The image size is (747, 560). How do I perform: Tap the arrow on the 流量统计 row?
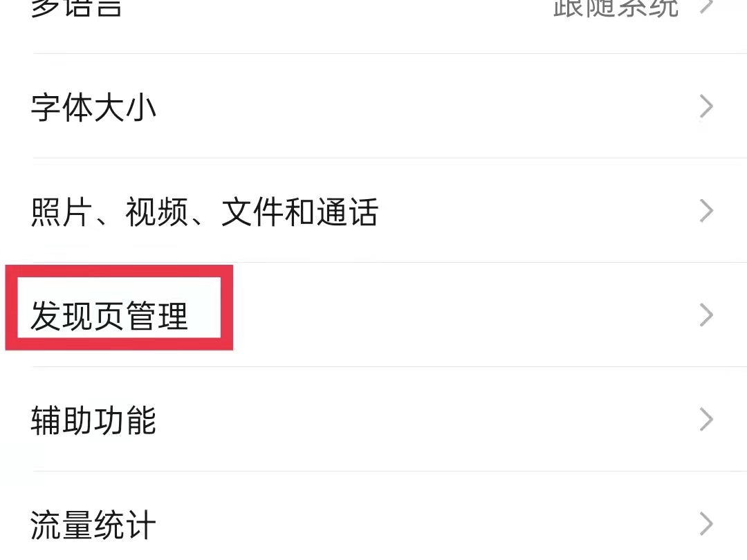(706, 524)
